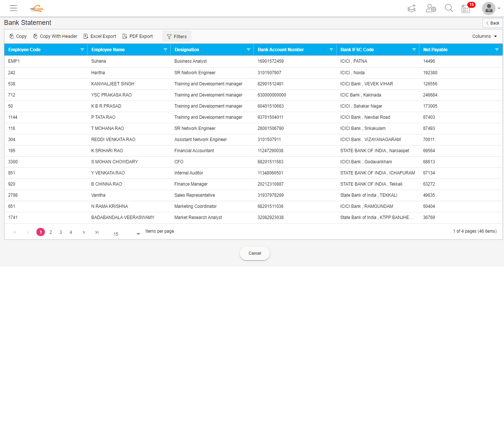Screen dimensions: 504x435
Task: Copy the table with its header
Action: tap(55, 36)
